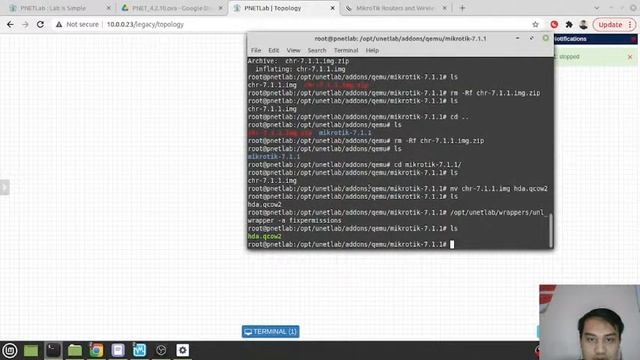
Task: Close the Notifications panel
Action: click(633, 39)
